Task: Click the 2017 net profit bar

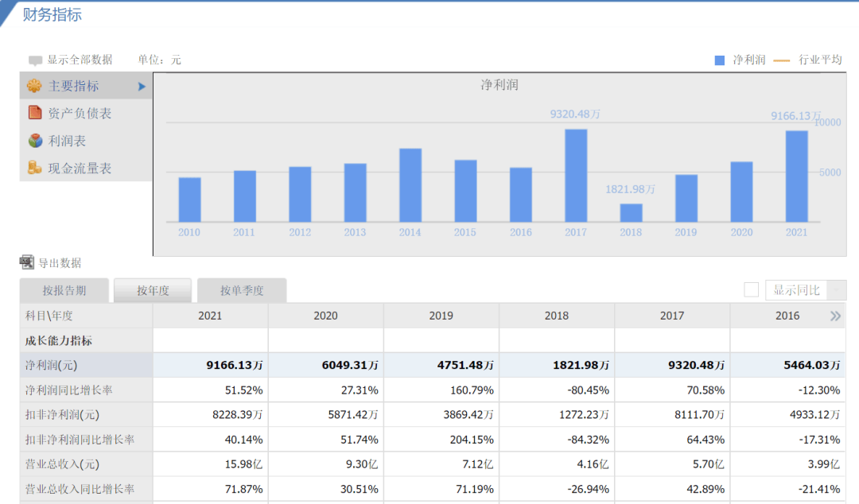Action: (x=576, y=176)
